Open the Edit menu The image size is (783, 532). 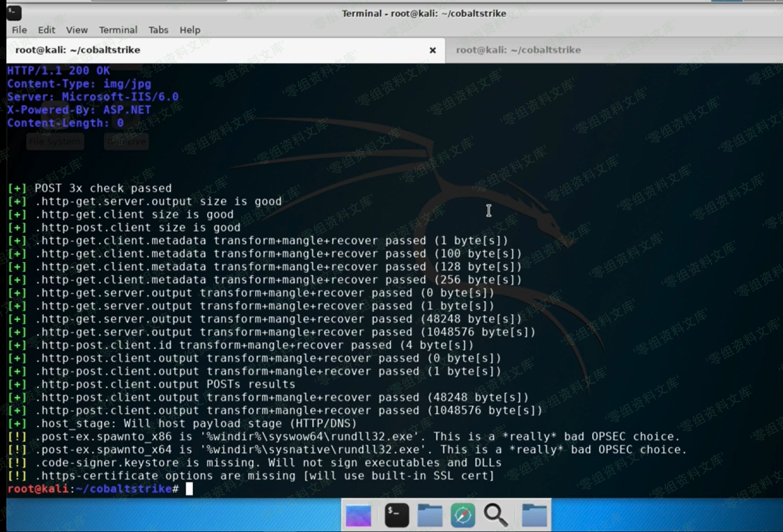[46, 30]
